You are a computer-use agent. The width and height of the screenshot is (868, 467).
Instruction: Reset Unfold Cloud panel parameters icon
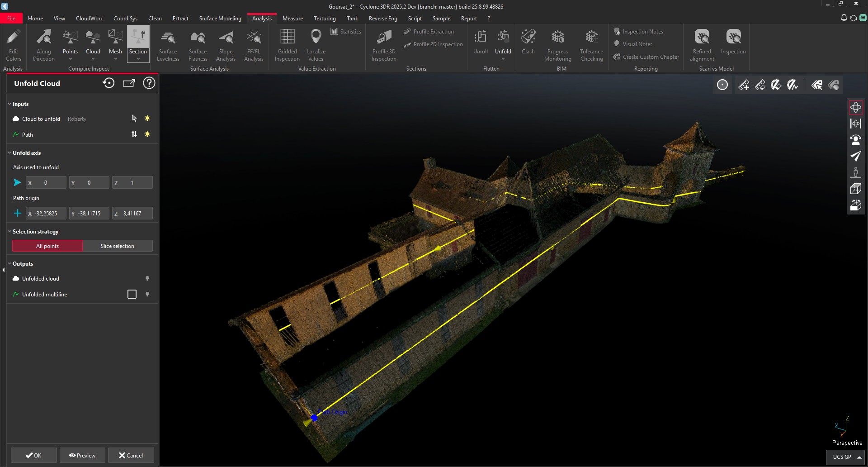pyautogui.click(x=108, y=83)
